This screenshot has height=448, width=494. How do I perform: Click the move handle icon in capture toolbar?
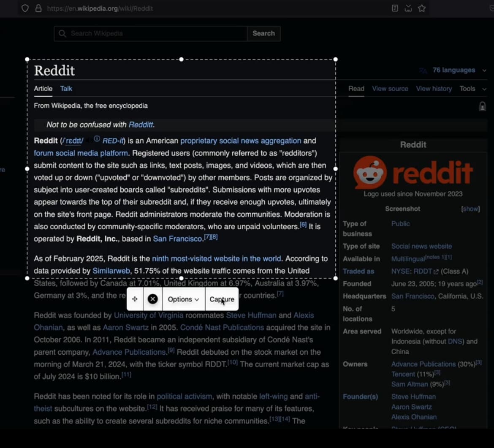point(135,299)
